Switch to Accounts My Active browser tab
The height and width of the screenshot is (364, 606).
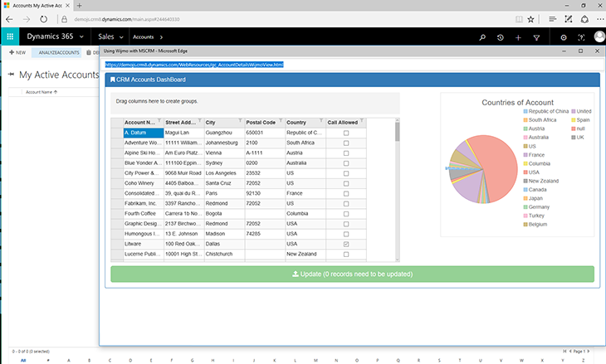pyautogui.click(x=37, y=6)
